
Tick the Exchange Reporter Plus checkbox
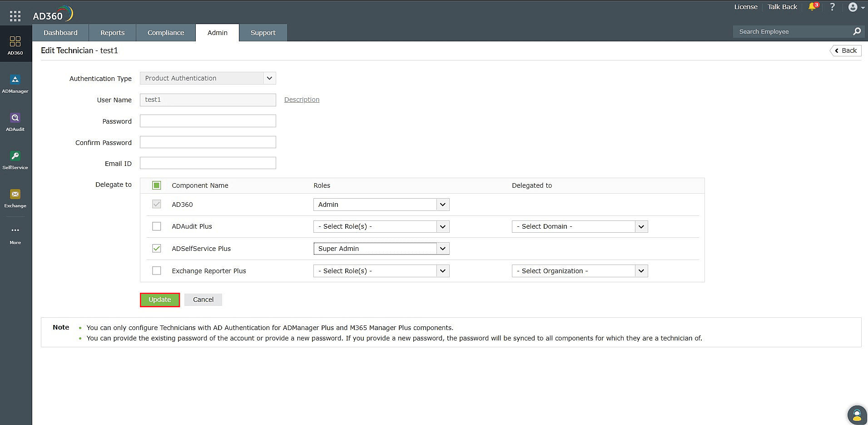157,271
